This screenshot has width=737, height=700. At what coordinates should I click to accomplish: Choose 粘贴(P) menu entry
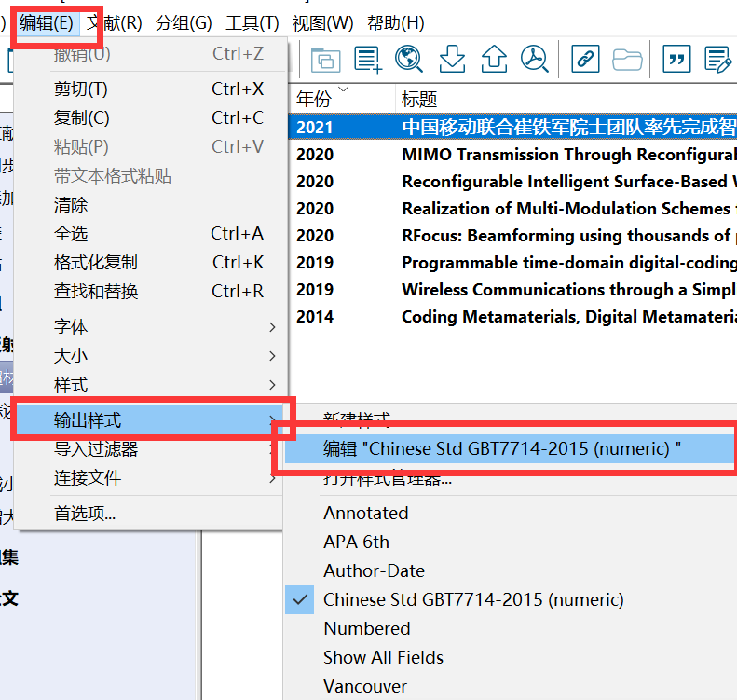coord(149,146)
